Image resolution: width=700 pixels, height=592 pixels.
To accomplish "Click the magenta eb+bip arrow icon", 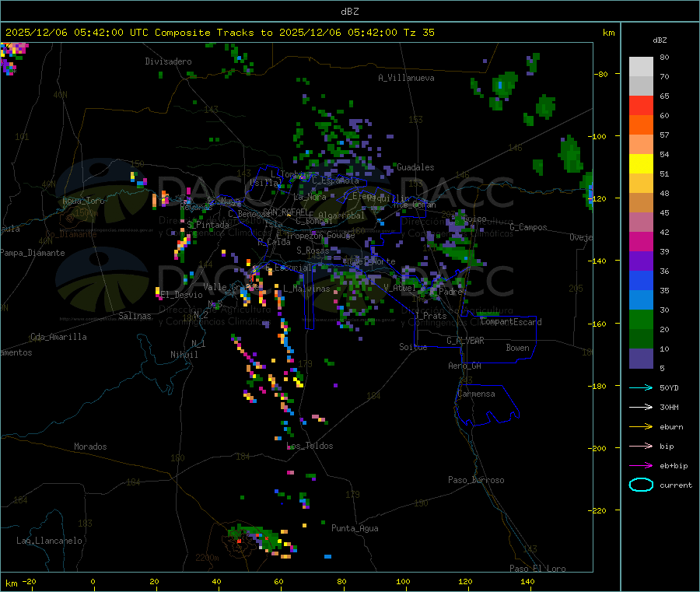I will [x=641, y=466].
